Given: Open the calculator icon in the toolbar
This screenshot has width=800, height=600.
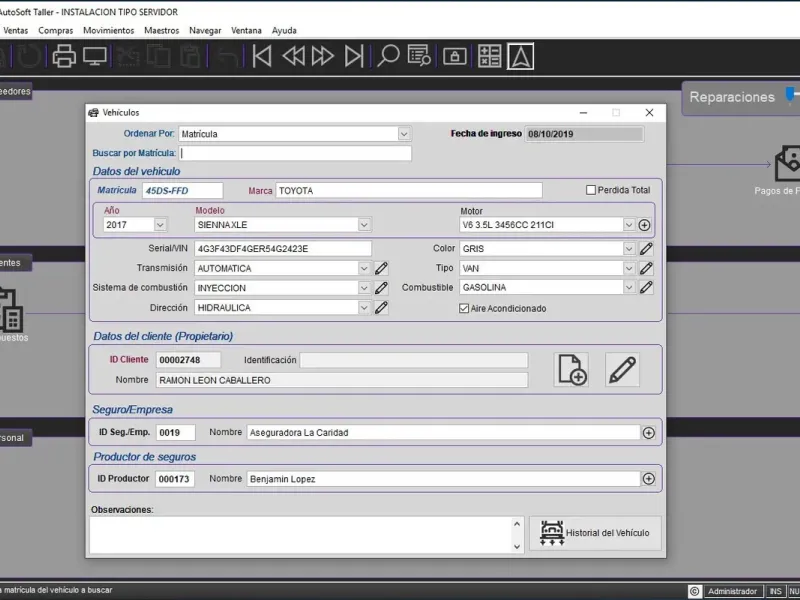Looking at the screenshot, I should click(x=489, y=57).
